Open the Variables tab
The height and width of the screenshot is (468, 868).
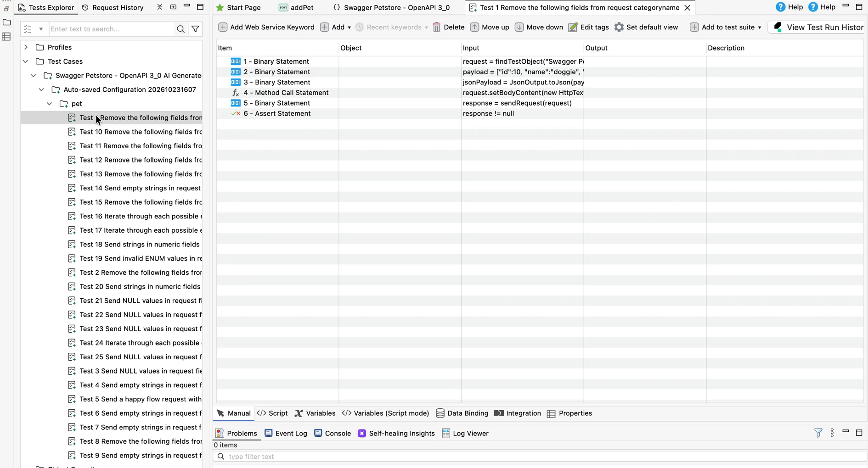[315, 413]
